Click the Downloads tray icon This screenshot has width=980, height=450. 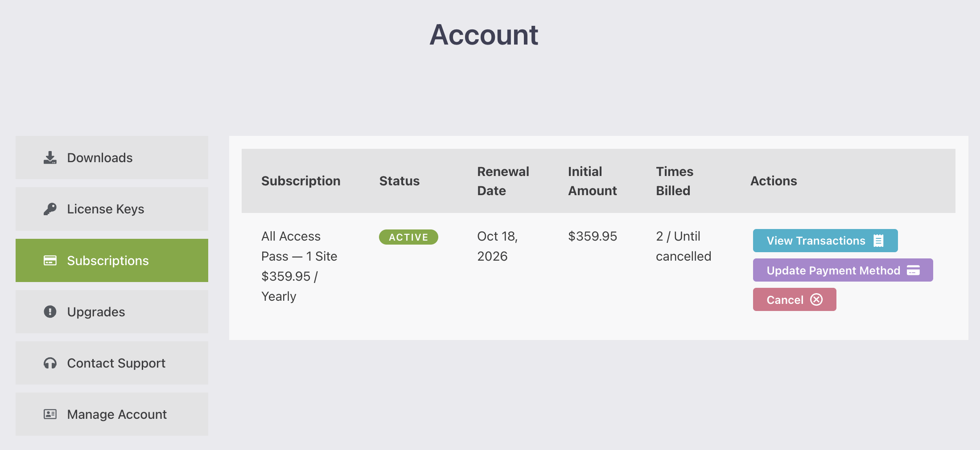coord(50,158)
